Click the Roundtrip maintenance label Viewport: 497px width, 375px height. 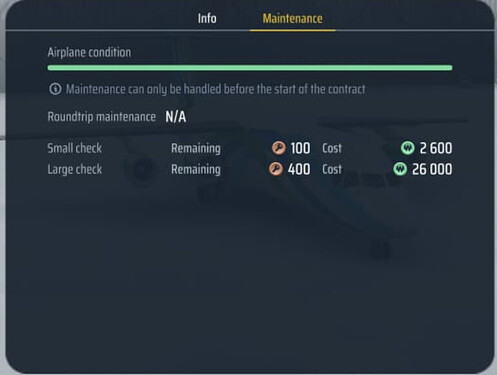(x=102, y=117)
